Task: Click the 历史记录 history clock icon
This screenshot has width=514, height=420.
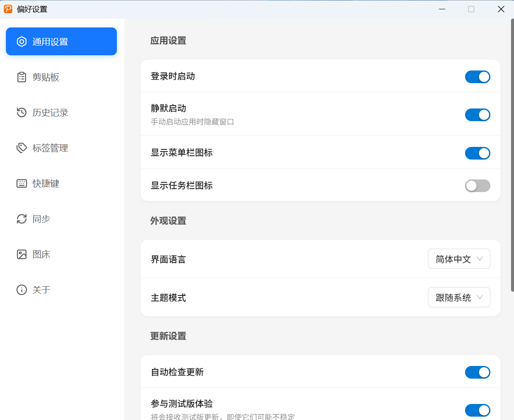Action: [x=22, y=112]
